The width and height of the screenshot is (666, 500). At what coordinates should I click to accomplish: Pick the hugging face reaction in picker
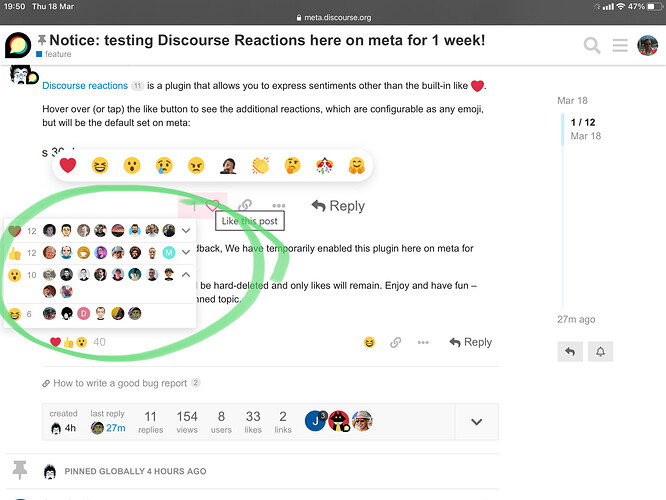pos(357,165)
